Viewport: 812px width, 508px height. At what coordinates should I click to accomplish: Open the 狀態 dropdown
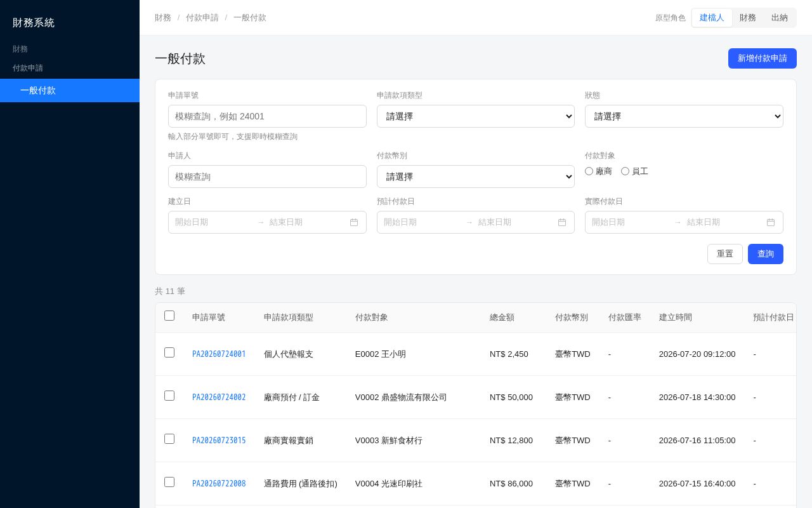(684, 116)
